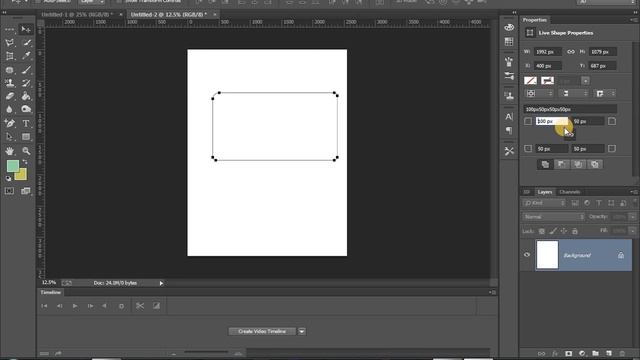Select the Blur droplet tool

coord(10,109)
